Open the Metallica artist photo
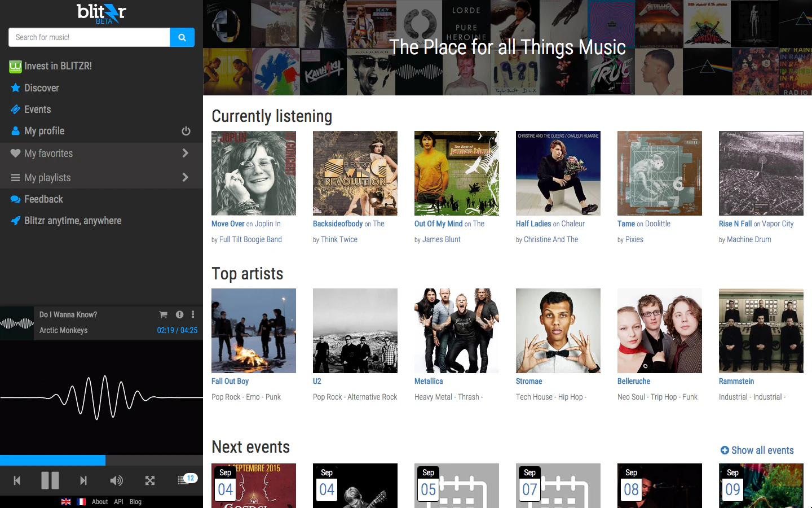Viewport: 812px width, 508px height. tap(457, 331)
